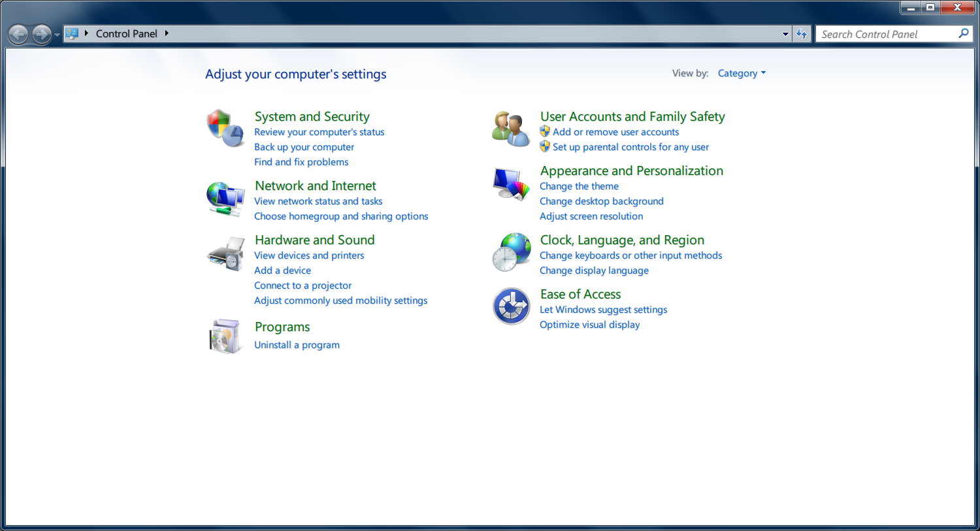Viewport: 980px width, 531px height.
Task: Go back using the Back arrow button
Action: (x=18, y=34)
